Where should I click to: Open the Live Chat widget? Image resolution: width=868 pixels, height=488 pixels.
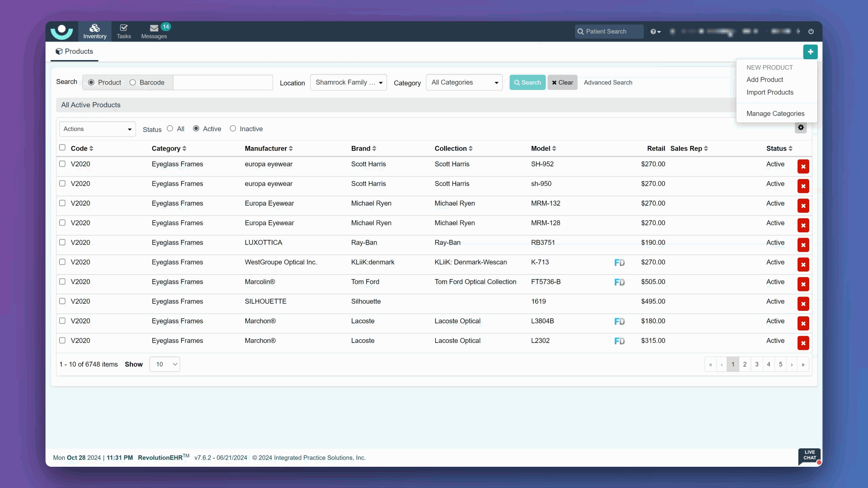click(x=809, y=455)
